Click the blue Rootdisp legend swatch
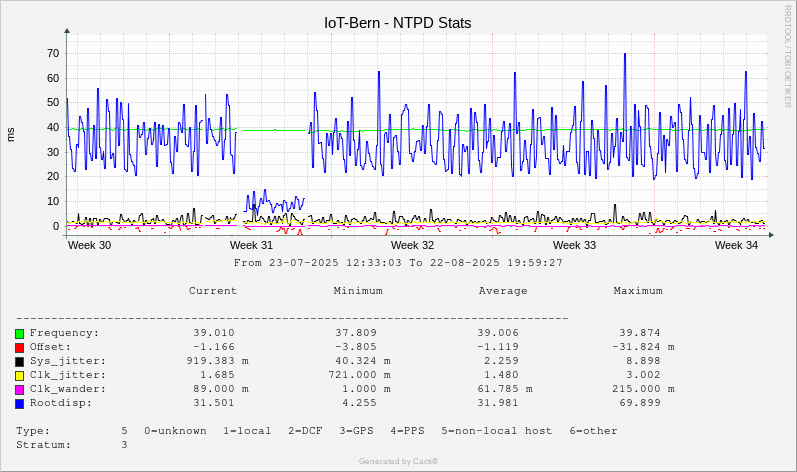797x472 pixels. coord(19,404)
